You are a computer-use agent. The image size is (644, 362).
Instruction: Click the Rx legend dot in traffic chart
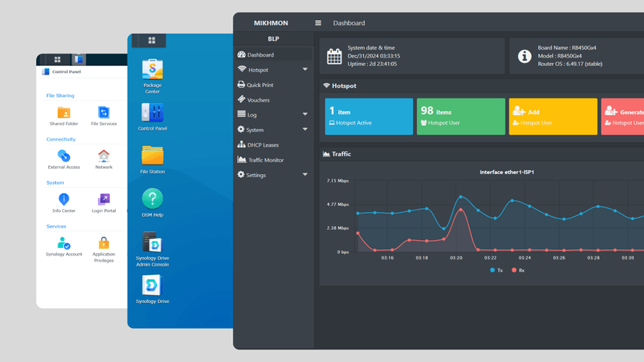click(514, 270)
